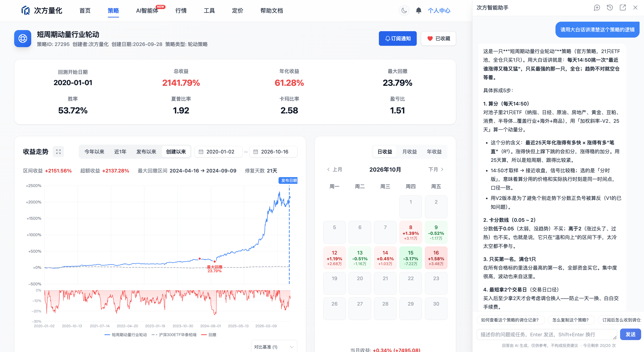Select October 30 calendar cell
Screen dimensions: 644x352
tap(436, 308)
